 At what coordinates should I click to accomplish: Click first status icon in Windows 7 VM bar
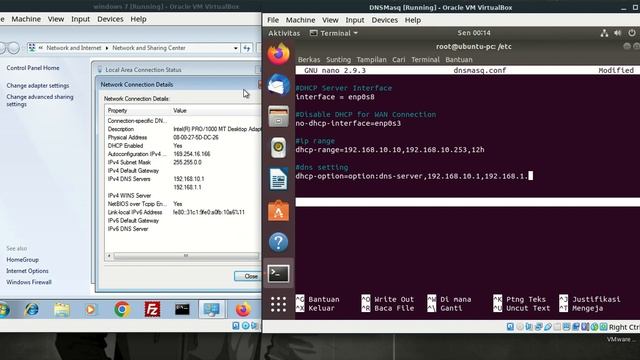[x=236, y=325]
